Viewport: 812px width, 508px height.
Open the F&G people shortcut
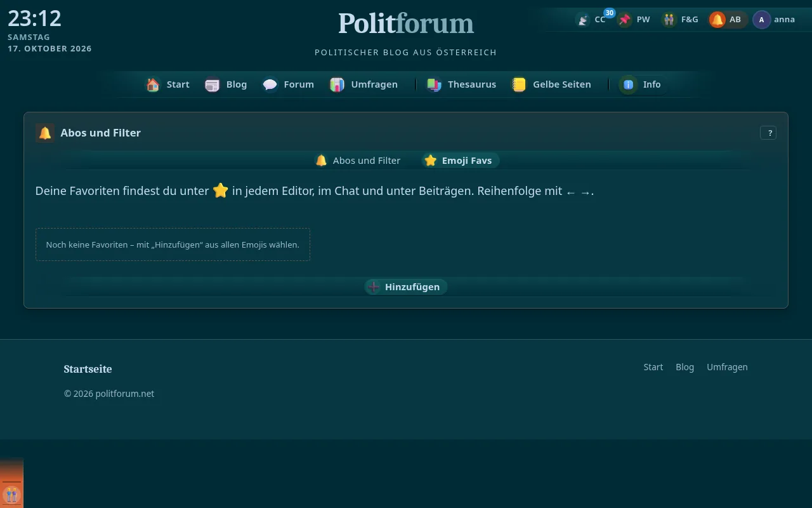click(680, 20)
